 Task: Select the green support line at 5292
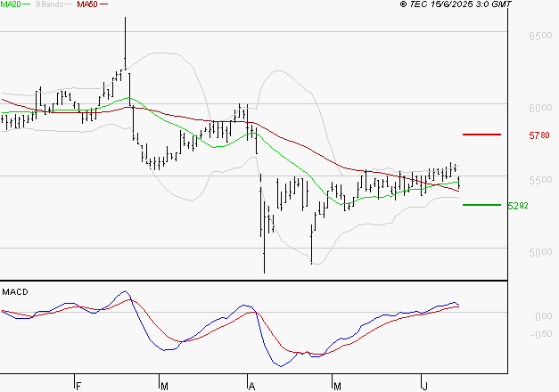(x=481, y=205)
